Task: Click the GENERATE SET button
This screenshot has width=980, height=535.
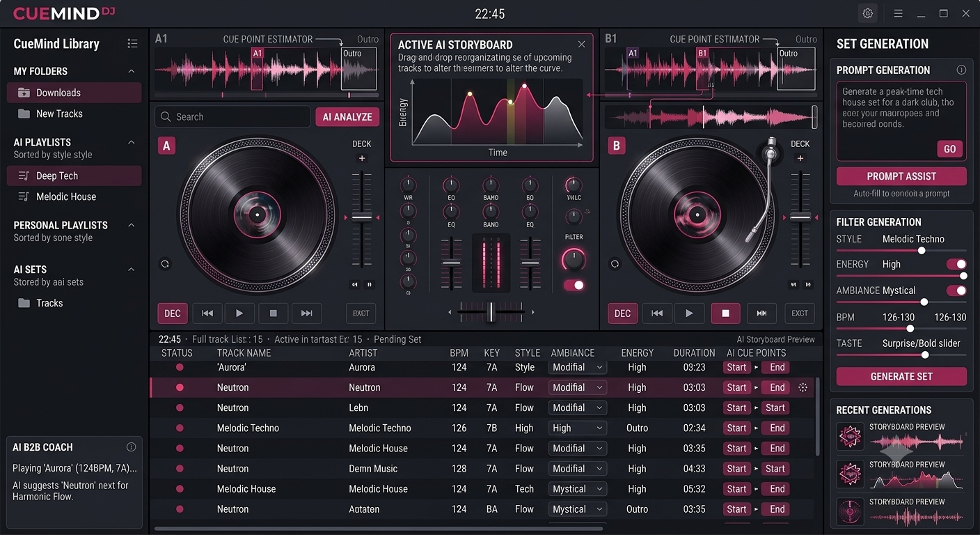Action: (901, 376)
